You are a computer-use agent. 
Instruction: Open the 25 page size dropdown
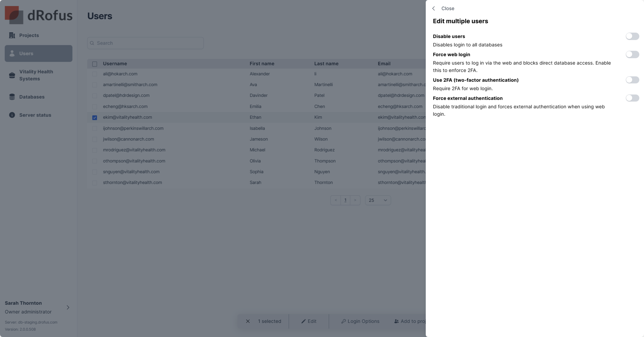tap(378, 200)
